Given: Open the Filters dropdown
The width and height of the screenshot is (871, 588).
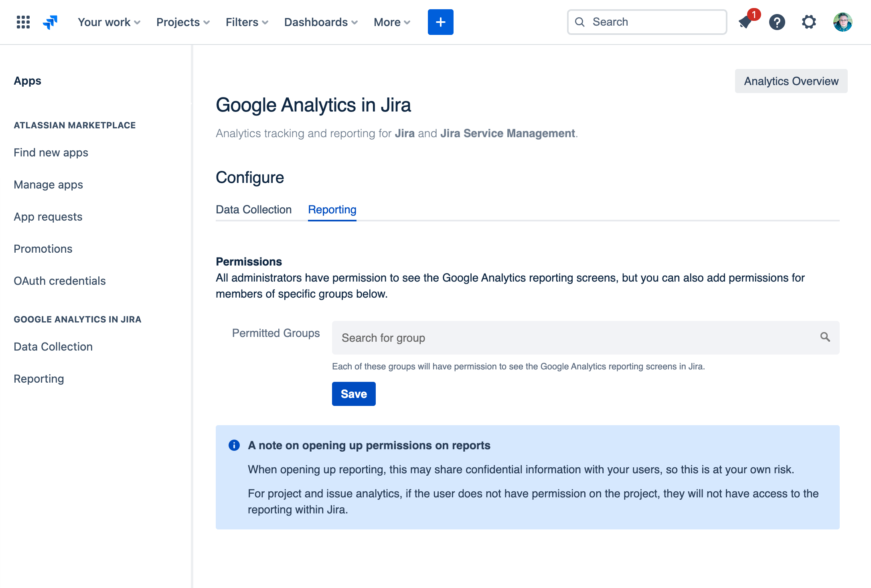Looking at the screenshot, I should point(247,22).
